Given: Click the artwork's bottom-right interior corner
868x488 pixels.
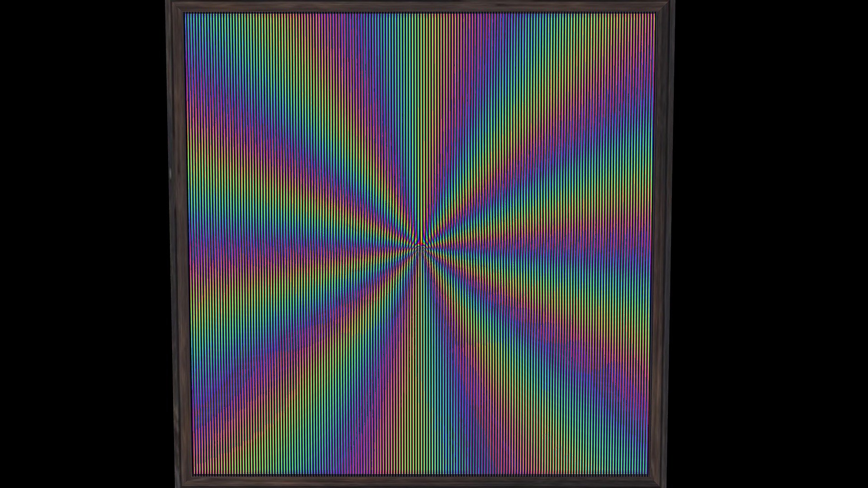Looking at the screenshot, I should pyautogui.click(x=647, y=473).
